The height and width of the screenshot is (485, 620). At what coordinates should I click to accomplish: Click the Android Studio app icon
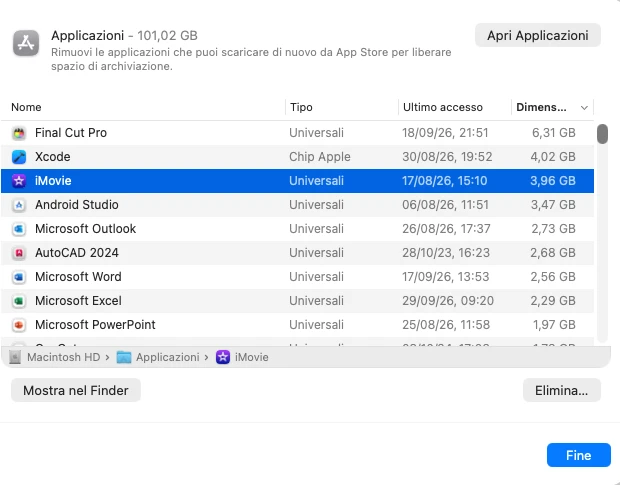coord(19,205)
